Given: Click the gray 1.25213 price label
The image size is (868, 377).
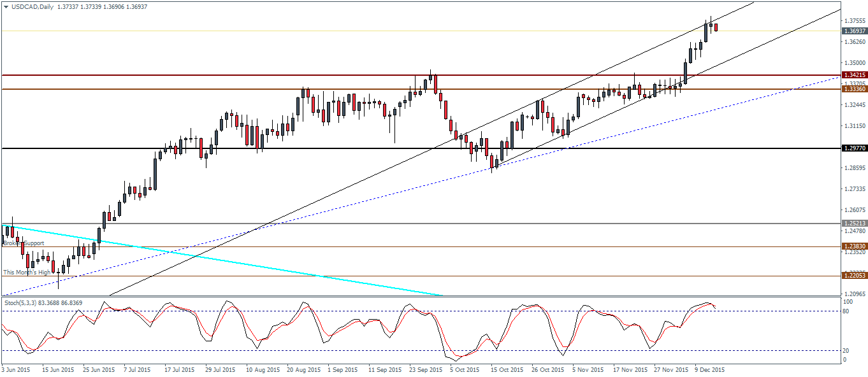Looking at the screenshot, I should tap(854, 224).
